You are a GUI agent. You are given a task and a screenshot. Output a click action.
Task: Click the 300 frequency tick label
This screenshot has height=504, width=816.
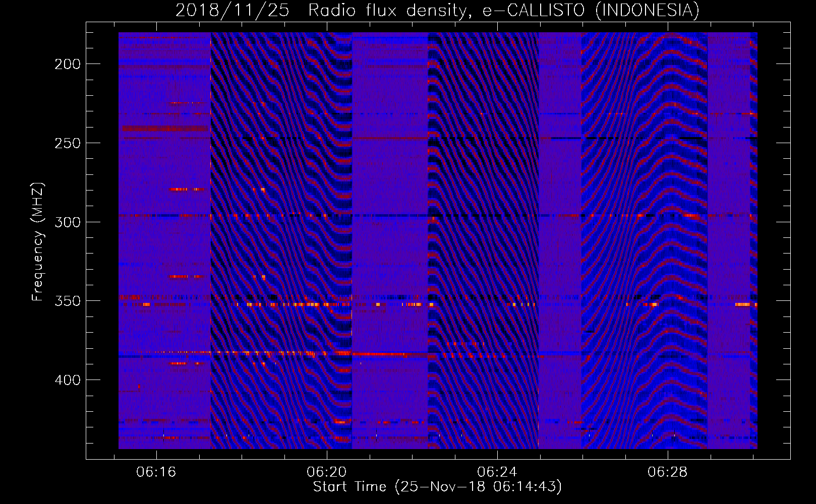[68, 222]
